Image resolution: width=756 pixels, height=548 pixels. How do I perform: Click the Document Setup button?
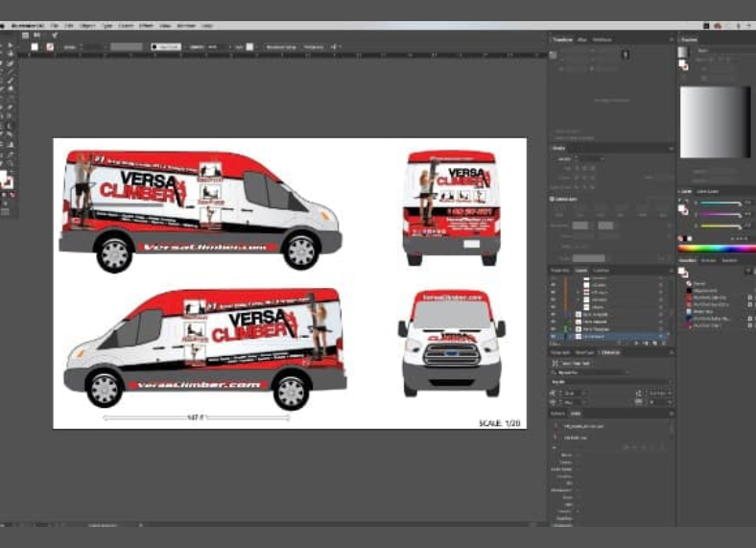tap(281, 47)
